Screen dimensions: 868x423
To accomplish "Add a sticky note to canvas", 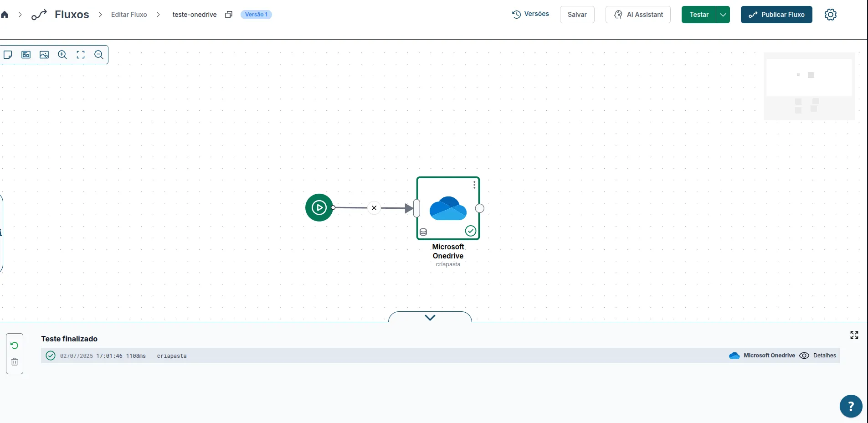I will click(x=8, y=55).
